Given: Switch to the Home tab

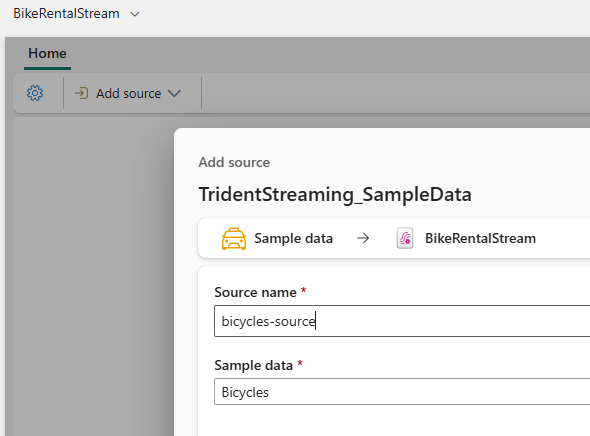Looking at the screenshot, I should 47,53.
